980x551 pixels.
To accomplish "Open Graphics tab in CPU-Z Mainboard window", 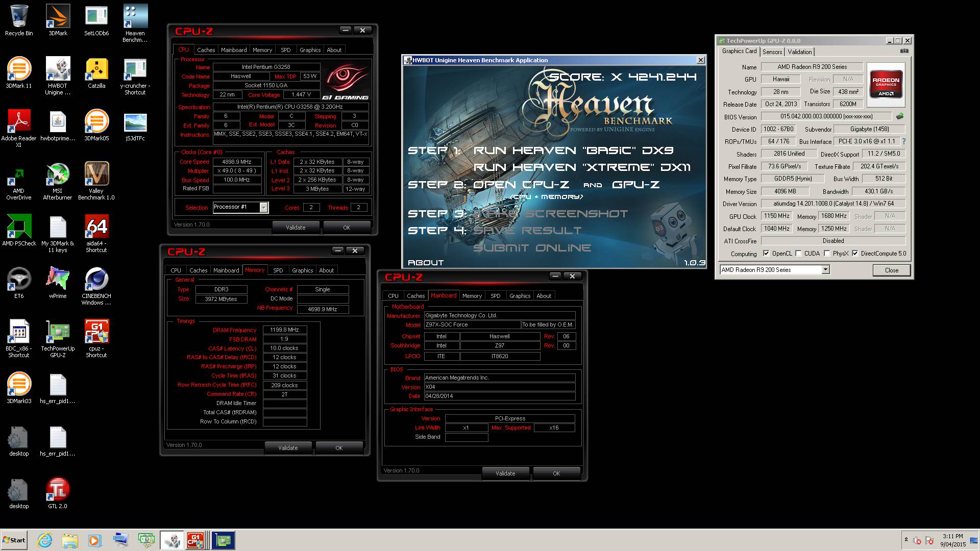I will [520, 296].
